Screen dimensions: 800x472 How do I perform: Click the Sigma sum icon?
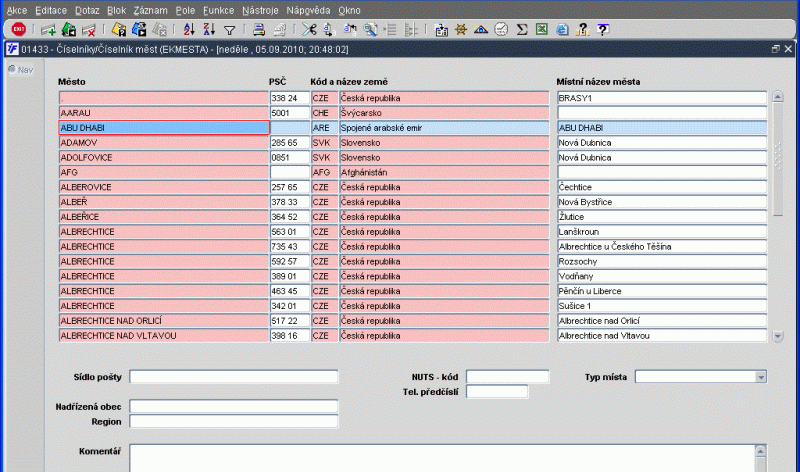coord(521,30)
